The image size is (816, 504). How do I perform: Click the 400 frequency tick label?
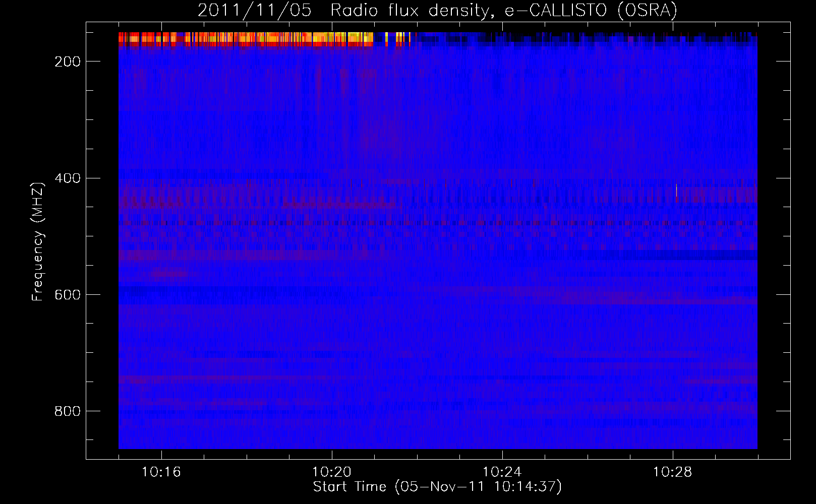click(68, 178)
